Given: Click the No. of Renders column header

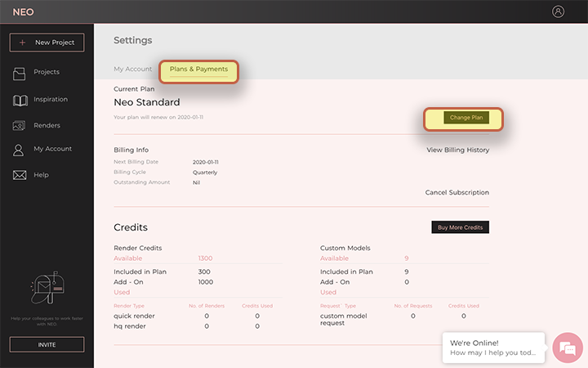Looking at the screenshot, I should (207, 306).
